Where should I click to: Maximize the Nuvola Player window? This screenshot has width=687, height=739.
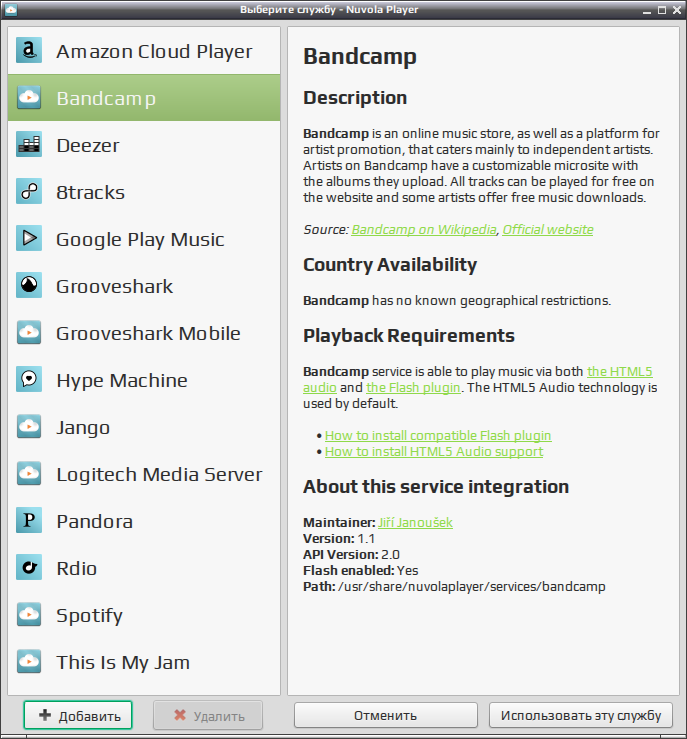point(662,10)
